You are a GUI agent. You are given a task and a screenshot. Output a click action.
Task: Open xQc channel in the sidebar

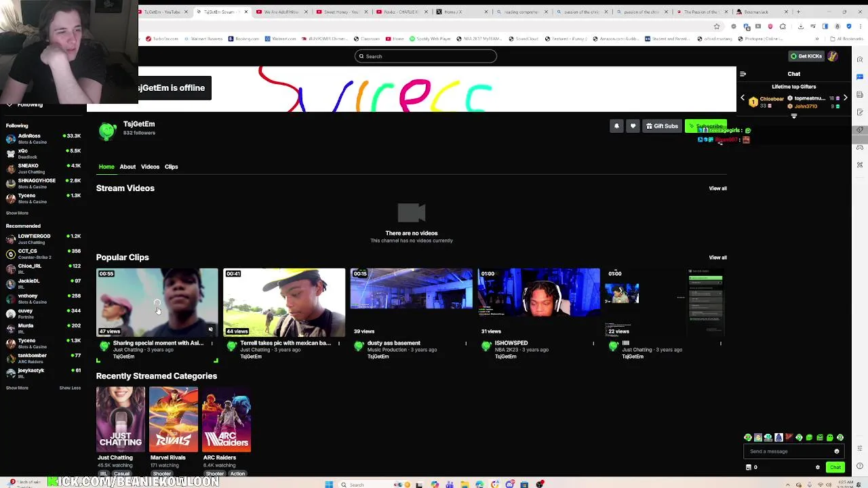point(43,153)
